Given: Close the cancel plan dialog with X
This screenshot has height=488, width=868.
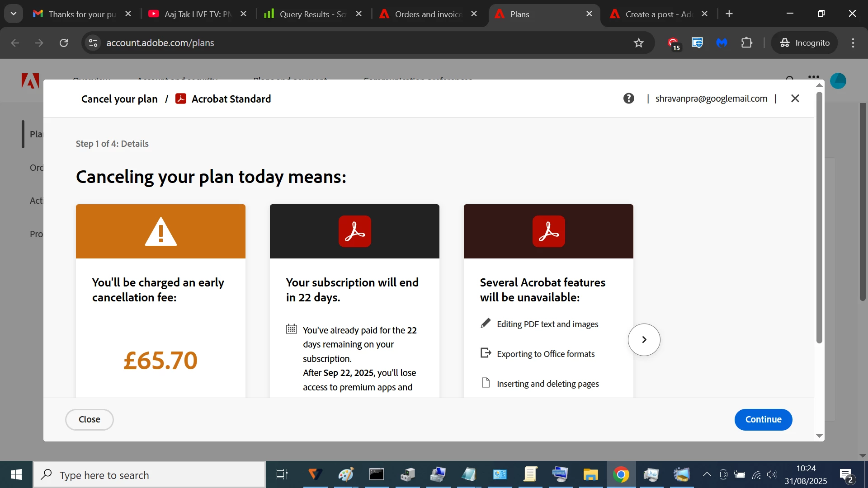Looking at the screenshot, I should coord(795,99).
